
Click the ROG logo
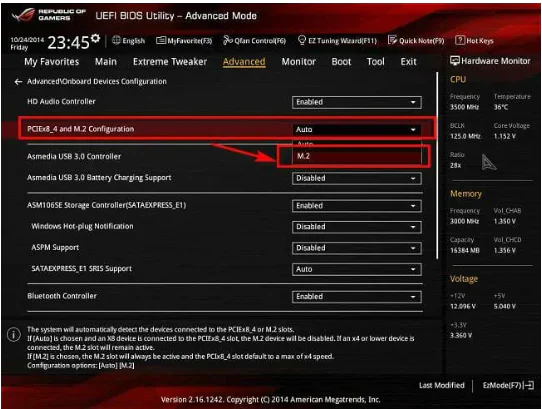pos(24,15)
